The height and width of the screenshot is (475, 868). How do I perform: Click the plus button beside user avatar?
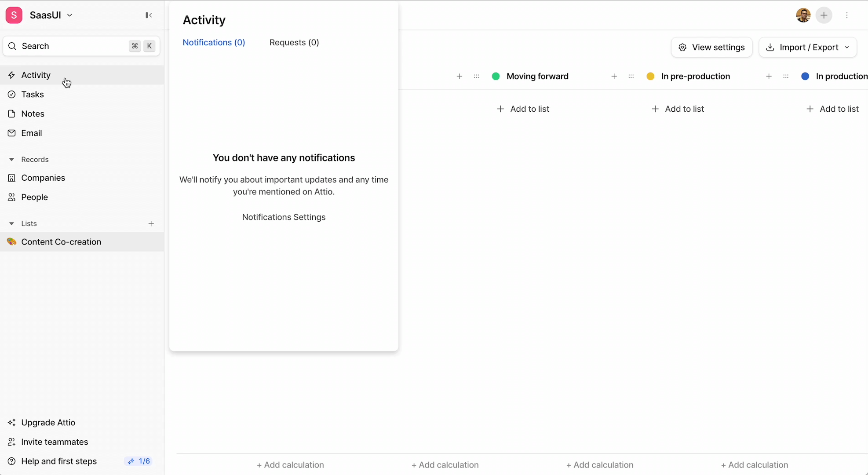824,15
